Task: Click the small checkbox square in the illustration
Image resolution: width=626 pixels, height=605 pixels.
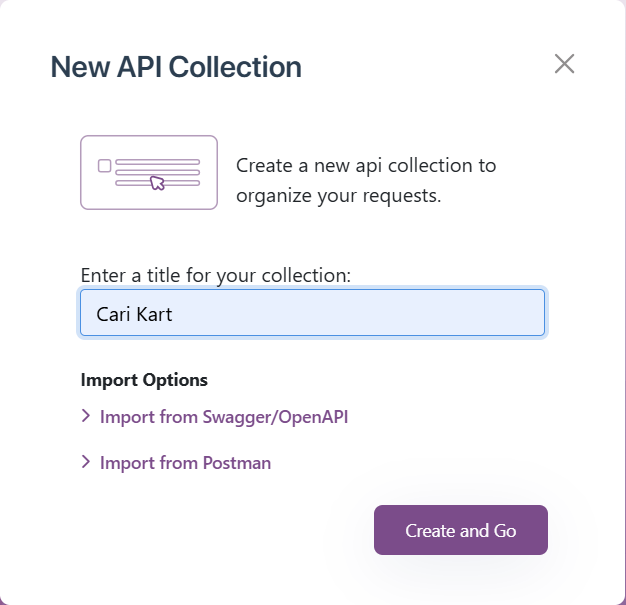Action: (x=105, y=166)
